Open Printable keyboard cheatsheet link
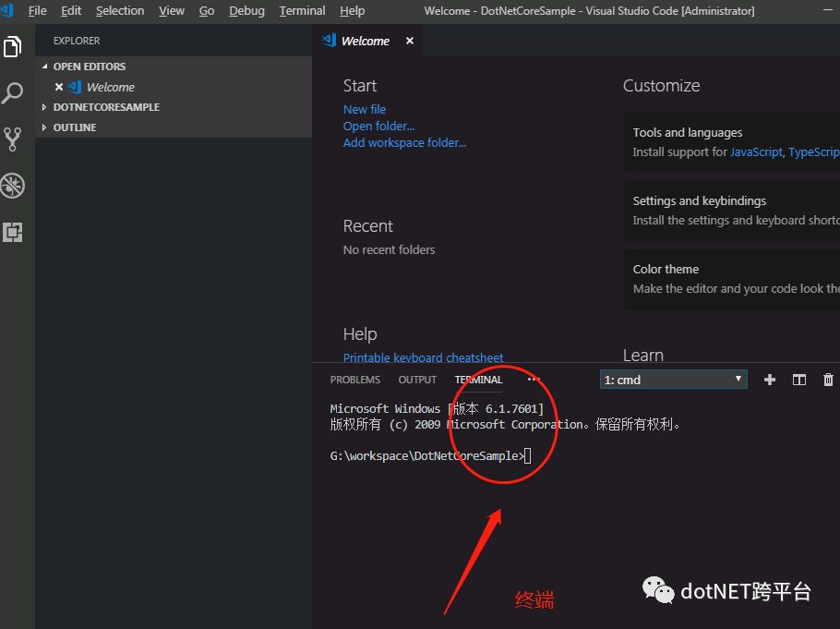The height and width of the screenshot is (629, 840). pos(423,357)
